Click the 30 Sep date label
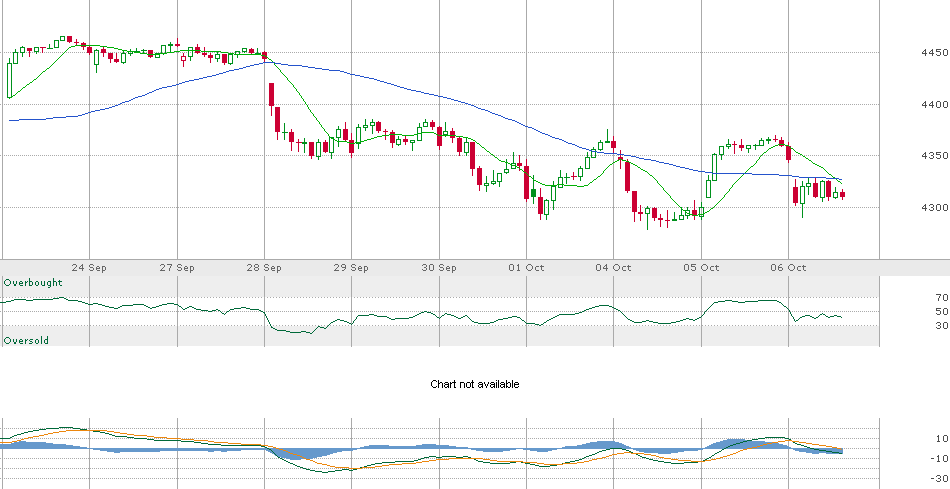This screenshot has height=489, width=950. pos(439,268)
